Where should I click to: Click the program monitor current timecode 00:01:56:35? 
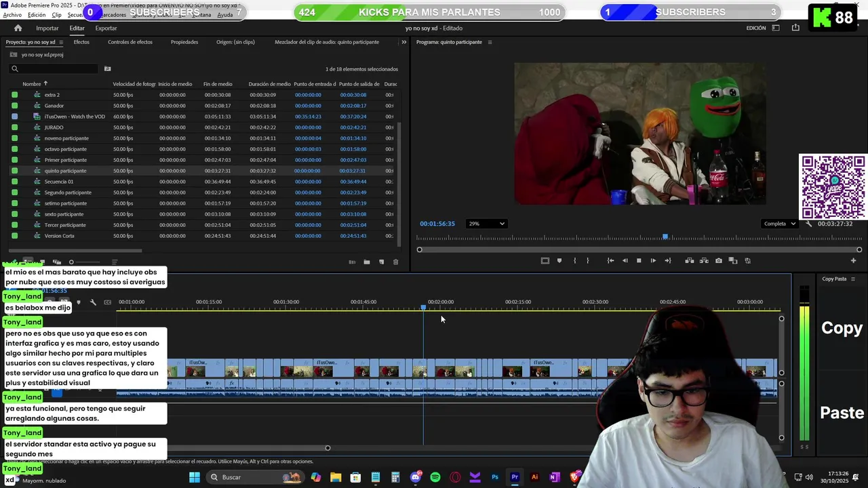click(x=437, y=224)
